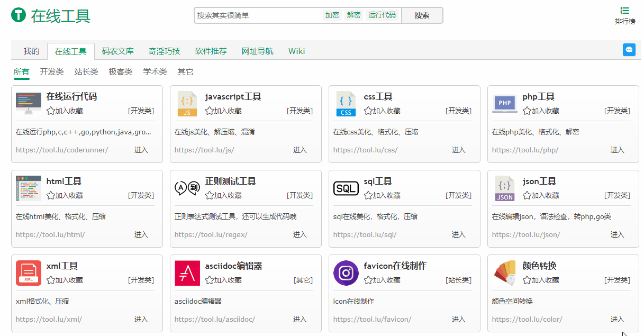Viewport: 644px width, 336px height.
Task: Click the [站长类] tag on favicon card
Action: tap(458, 280)
